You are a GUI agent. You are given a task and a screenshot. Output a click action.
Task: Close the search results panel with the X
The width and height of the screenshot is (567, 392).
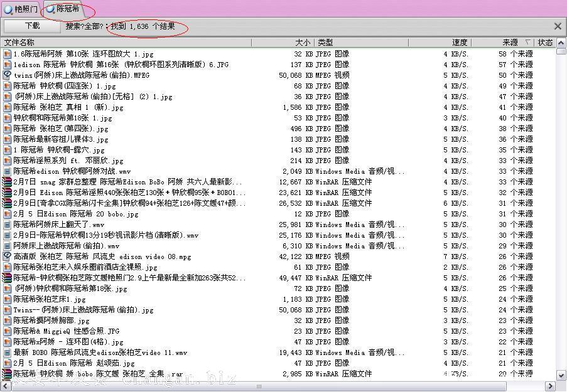coord(558,26)
